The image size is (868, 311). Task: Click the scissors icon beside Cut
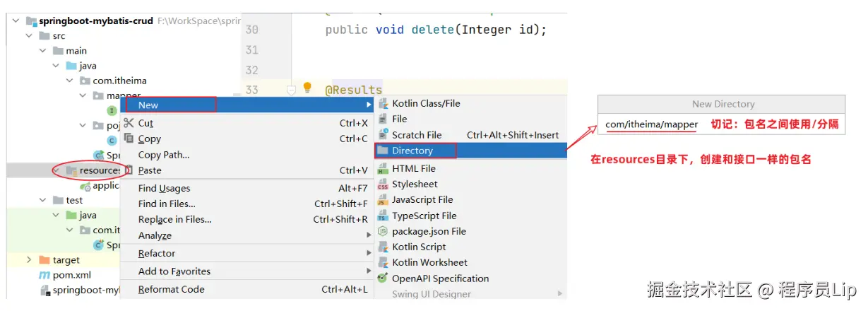point(129,123)
